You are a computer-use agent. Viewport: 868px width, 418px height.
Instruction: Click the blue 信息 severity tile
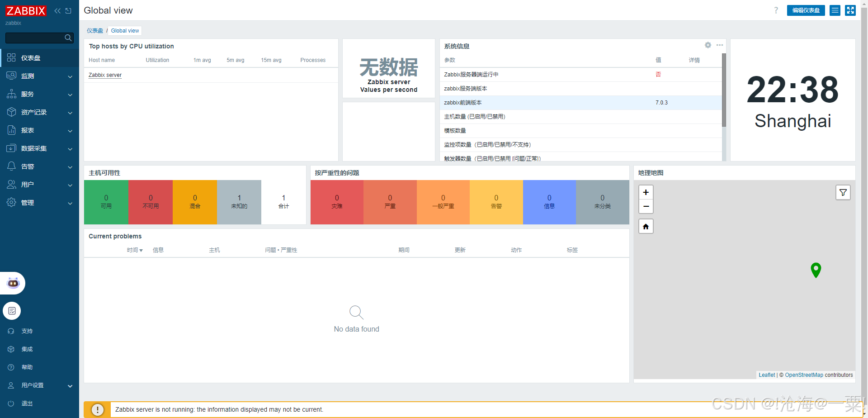coord(549,202)
